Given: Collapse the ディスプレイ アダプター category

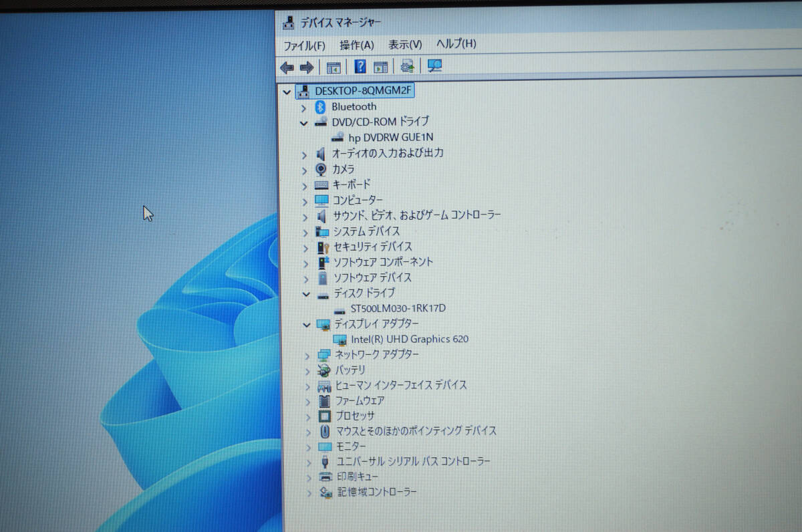Looking at the screenshot, I should coord(307,324).
